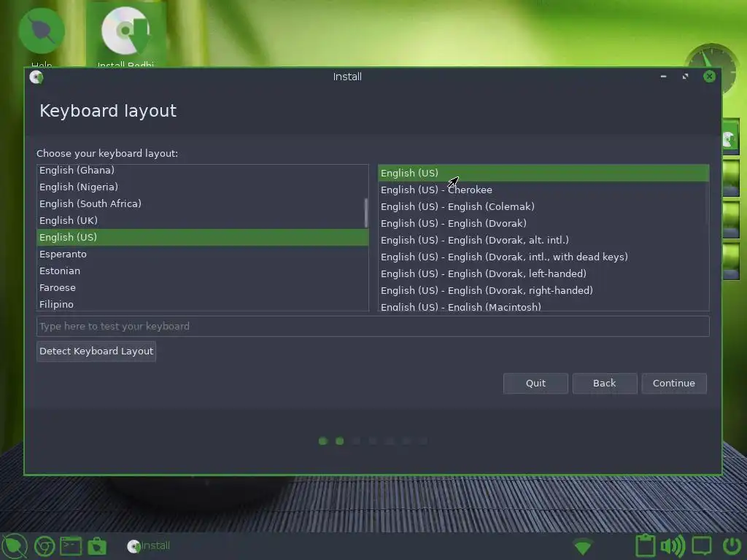
Task: Choose the English (Colemak) variant
Action: pyautogui.click(x=543, y=206)
